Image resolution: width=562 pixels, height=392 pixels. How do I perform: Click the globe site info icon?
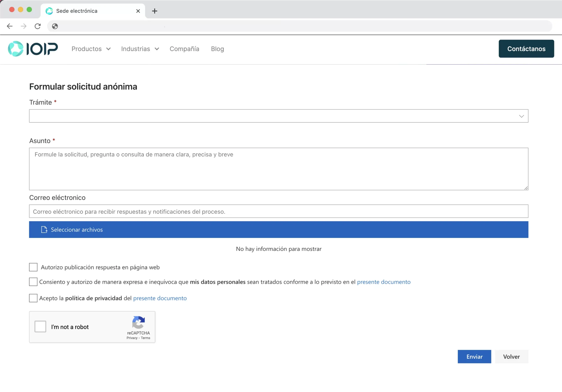(55, 26)
